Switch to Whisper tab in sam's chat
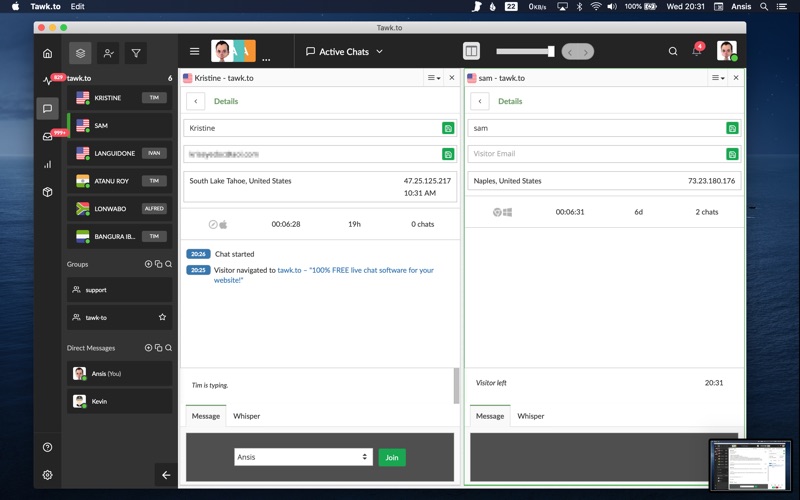 tap(531, 416)
